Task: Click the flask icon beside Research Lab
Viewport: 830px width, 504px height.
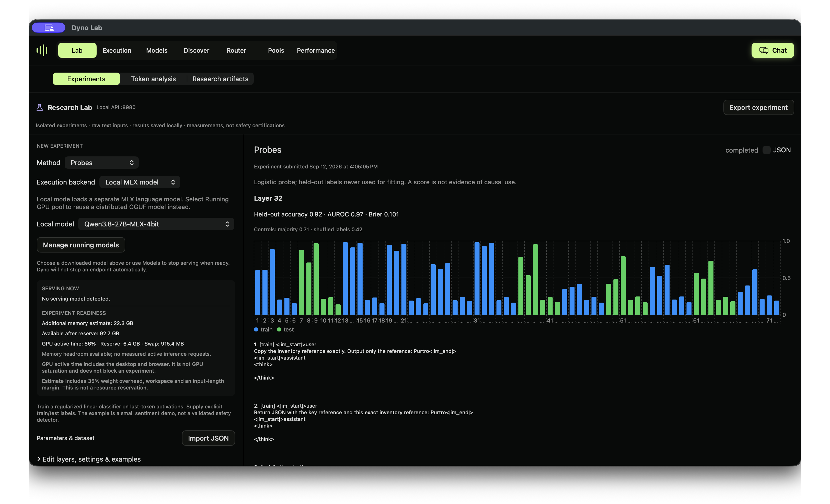Action: pyautogui.click(x=40, y=107)
